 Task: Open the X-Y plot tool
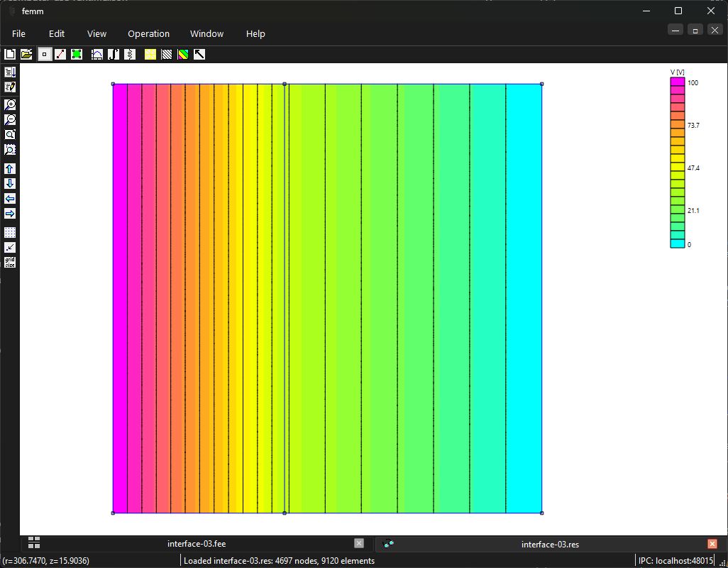pyautogui.click(x=97, y=55)
